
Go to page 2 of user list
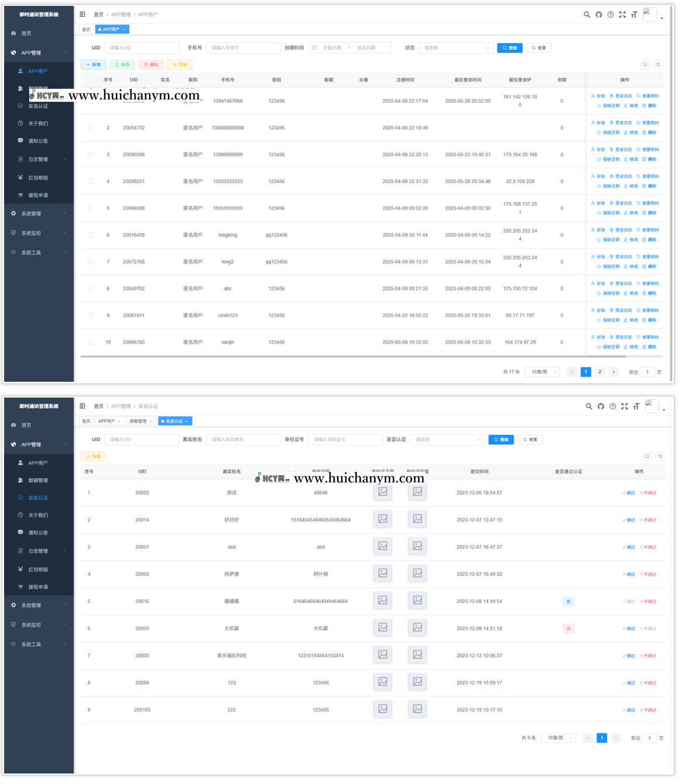600,372
